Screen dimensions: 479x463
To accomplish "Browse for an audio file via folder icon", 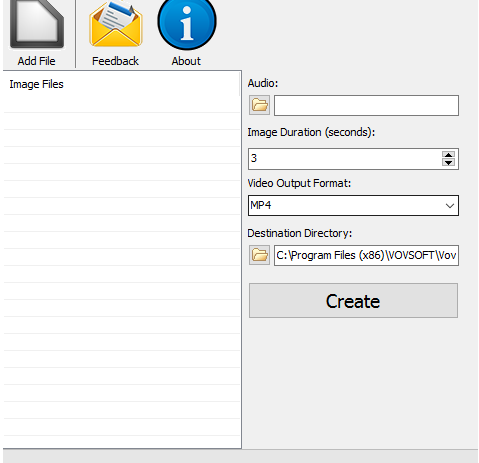I will (x=259, y=105).
